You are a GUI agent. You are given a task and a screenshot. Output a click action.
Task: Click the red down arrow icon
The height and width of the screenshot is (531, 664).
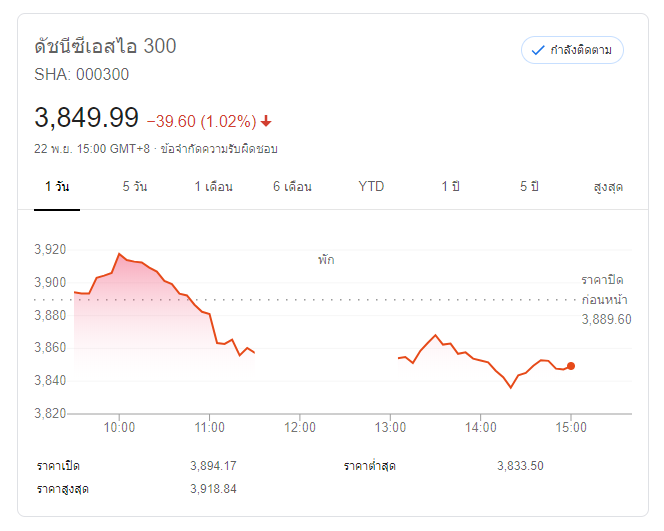coord(266,121)
